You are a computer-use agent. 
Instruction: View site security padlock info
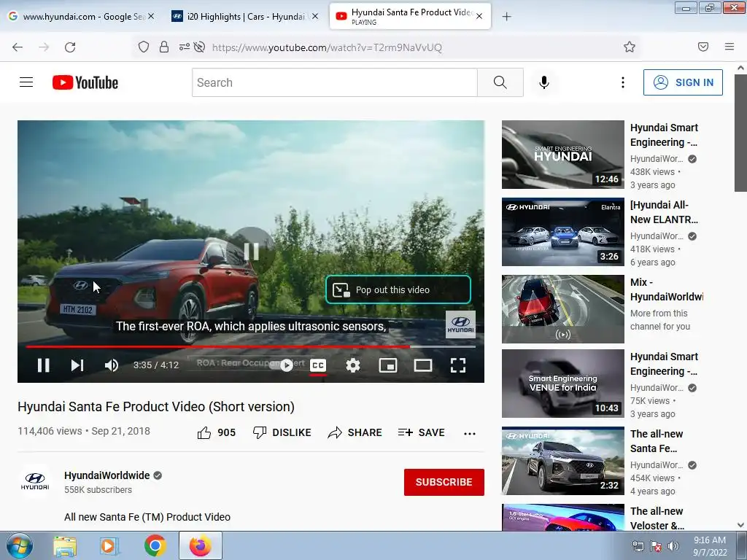click(x=164, y=47)
